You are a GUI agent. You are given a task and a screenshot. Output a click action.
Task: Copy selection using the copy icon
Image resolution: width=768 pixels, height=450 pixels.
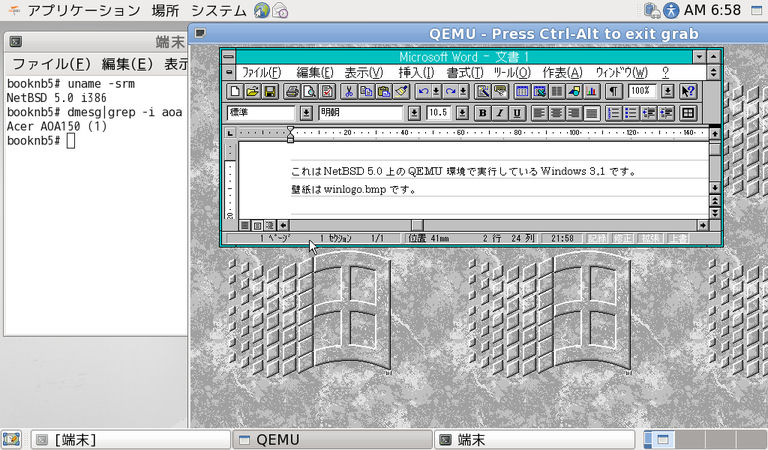[366, 91]
